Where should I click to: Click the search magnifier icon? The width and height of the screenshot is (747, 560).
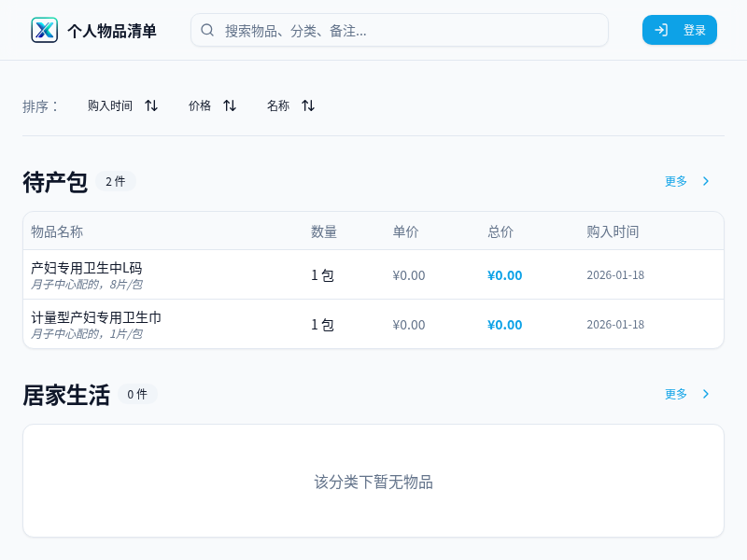pyautogui.click(x=207, y=30)
